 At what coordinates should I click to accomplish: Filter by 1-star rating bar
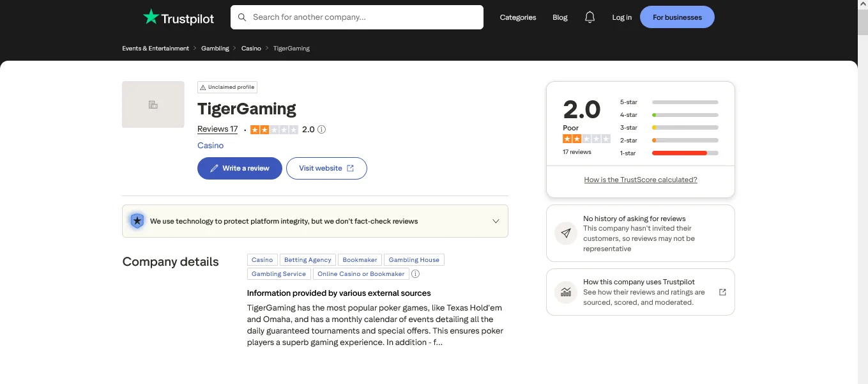coord(669,153)
